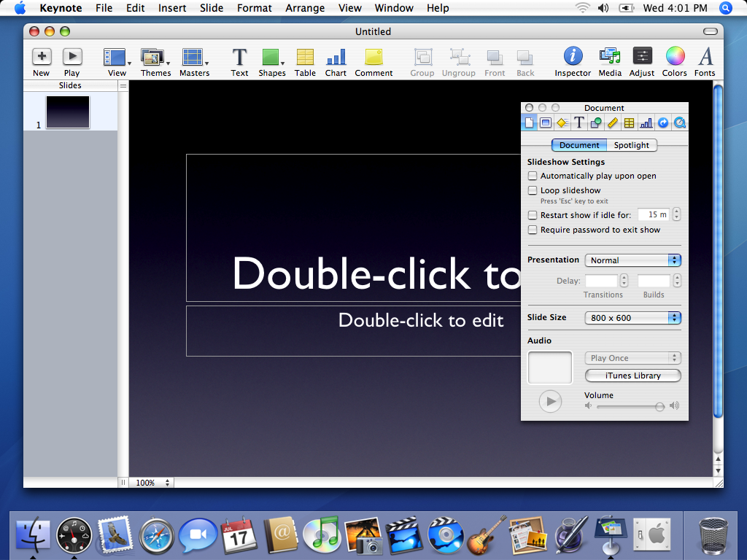Viewport: 747px width, 560px height.
Task: Select Build inspector icon
Action: point(562,122)
